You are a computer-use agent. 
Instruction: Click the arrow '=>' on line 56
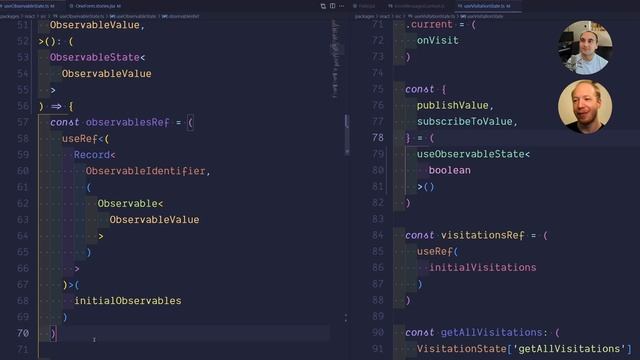[56, 106]
